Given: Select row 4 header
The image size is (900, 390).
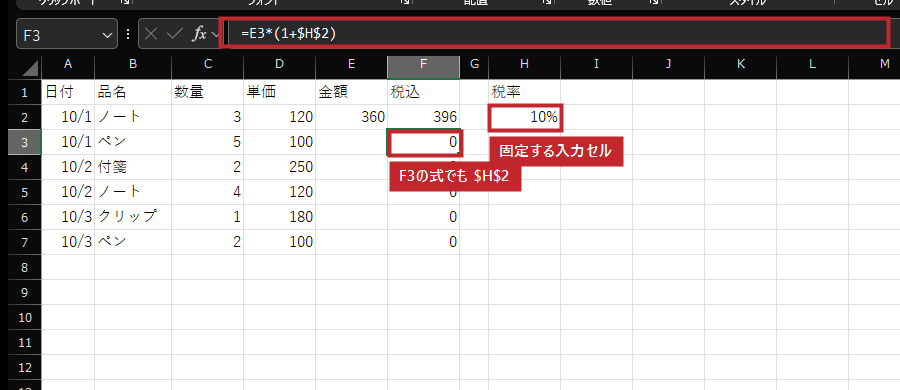Looking at the screenshot, I should [24, 167].
